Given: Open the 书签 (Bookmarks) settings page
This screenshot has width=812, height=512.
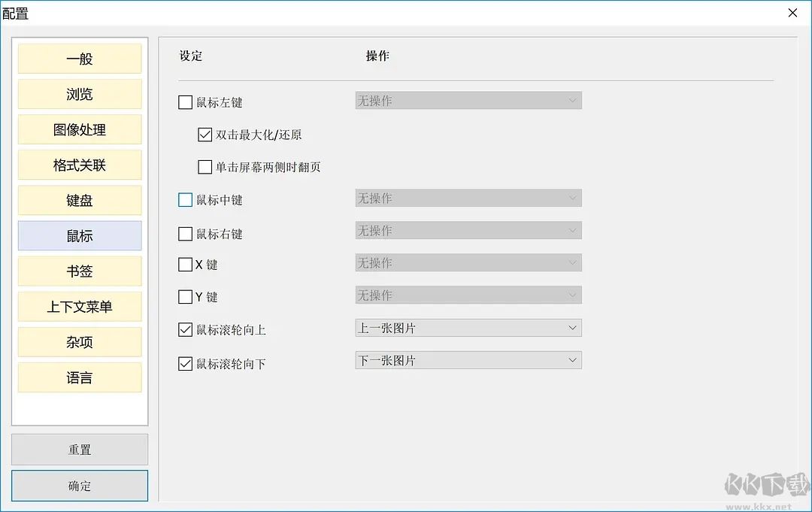Looking at the screenshot, I should coord(79,271).
